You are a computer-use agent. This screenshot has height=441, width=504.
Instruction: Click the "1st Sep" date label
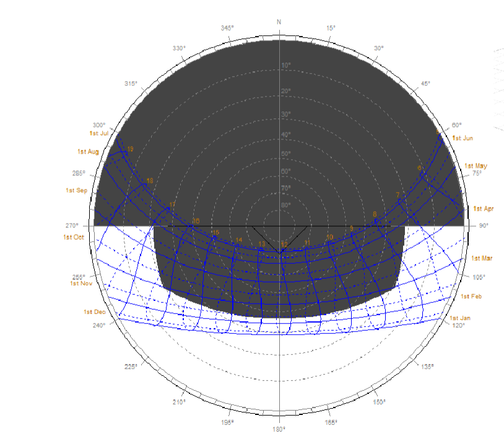click(x=77, y=190)
